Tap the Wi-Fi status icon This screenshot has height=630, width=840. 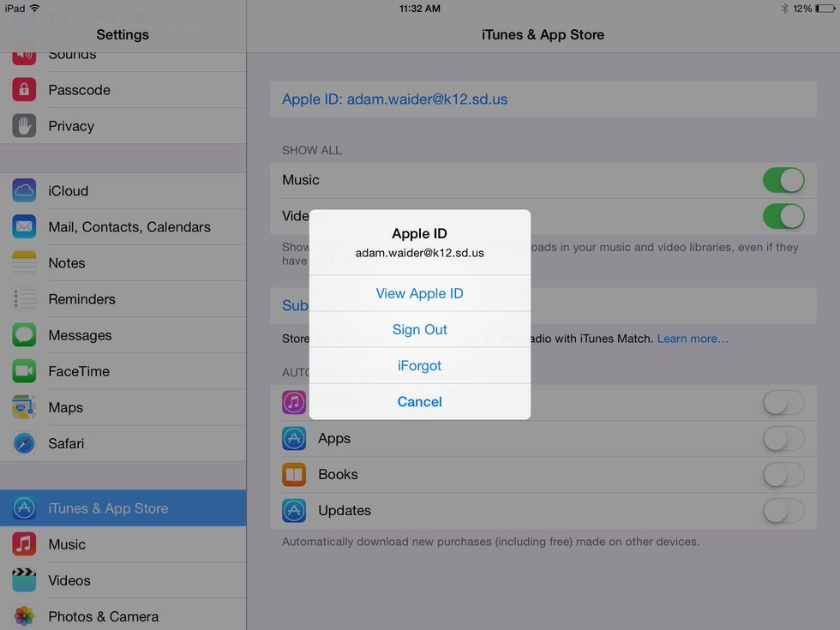[35, 8]
